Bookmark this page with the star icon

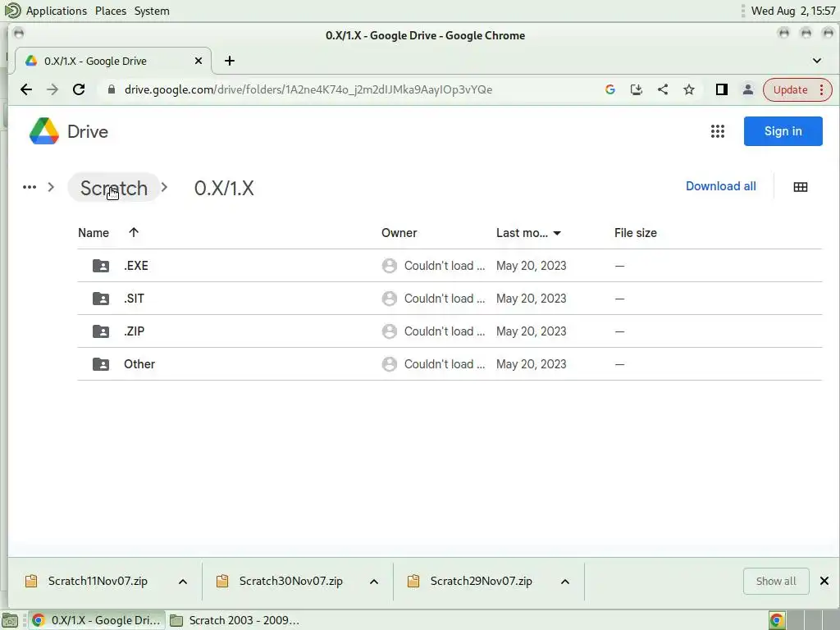tap(689, 89)
